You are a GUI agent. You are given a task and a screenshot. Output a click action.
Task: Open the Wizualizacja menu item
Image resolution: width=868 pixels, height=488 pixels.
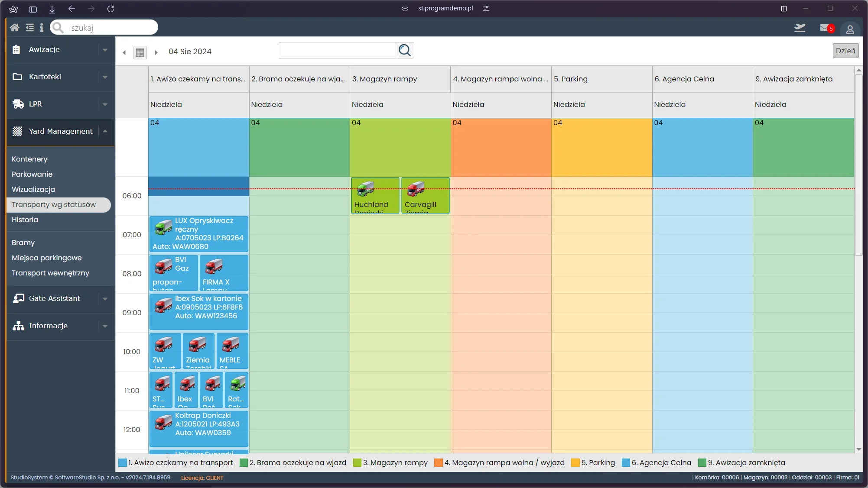[33, 189]
